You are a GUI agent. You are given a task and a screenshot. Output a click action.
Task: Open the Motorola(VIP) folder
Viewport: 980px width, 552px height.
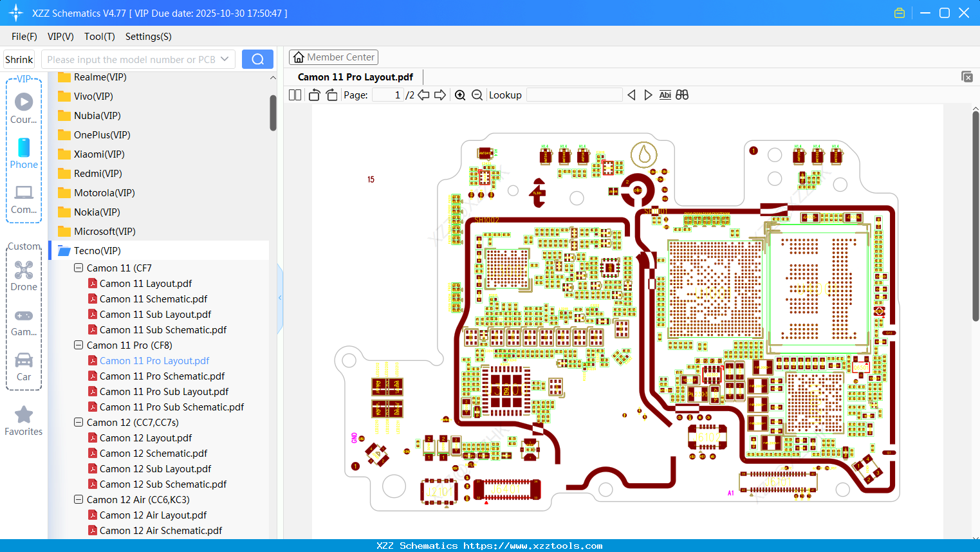pos(104,193)
